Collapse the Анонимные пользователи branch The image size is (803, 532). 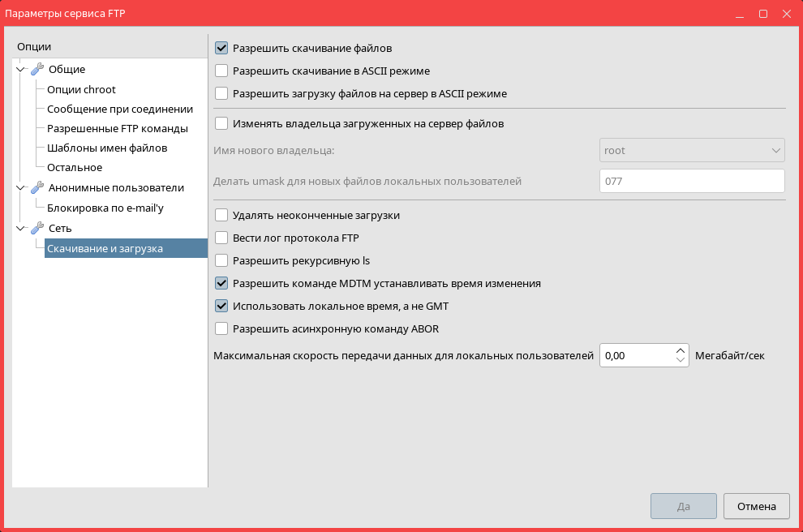(21, 188)
